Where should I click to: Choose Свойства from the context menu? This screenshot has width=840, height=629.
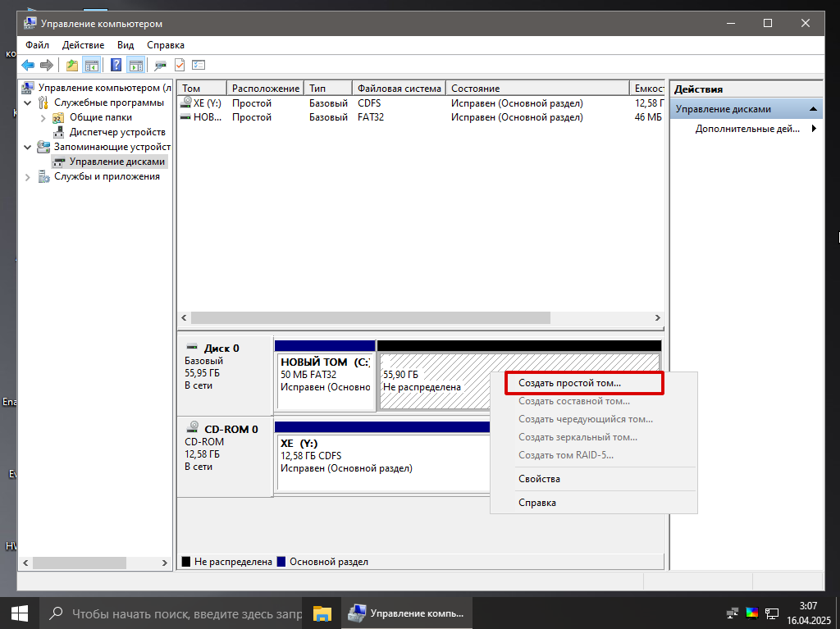click(x=539, y=479)
